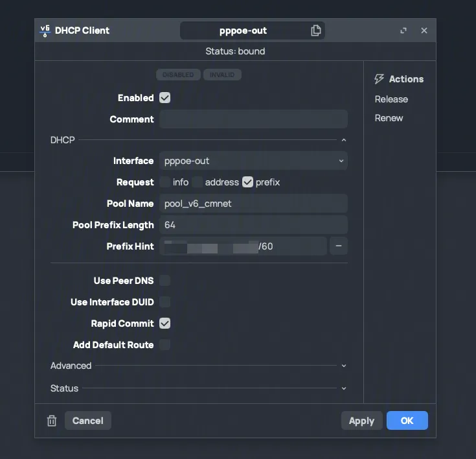Click the trash delete icon

click(52, 421)
